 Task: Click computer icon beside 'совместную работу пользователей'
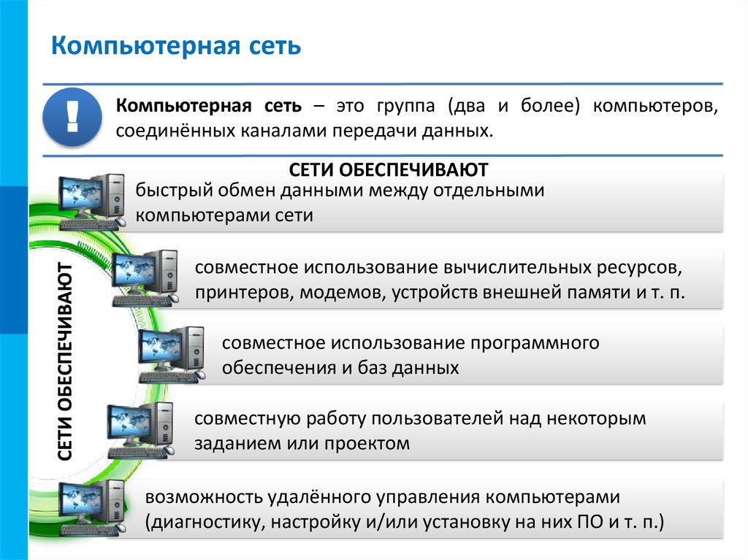[141, 431]
